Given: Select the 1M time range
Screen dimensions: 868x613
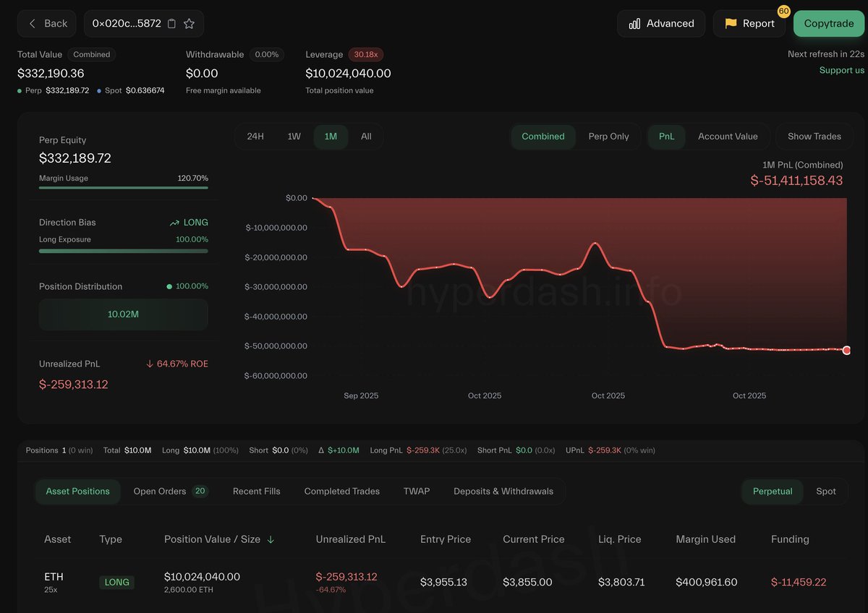Looking at the screenshot, I should (331, 136).
